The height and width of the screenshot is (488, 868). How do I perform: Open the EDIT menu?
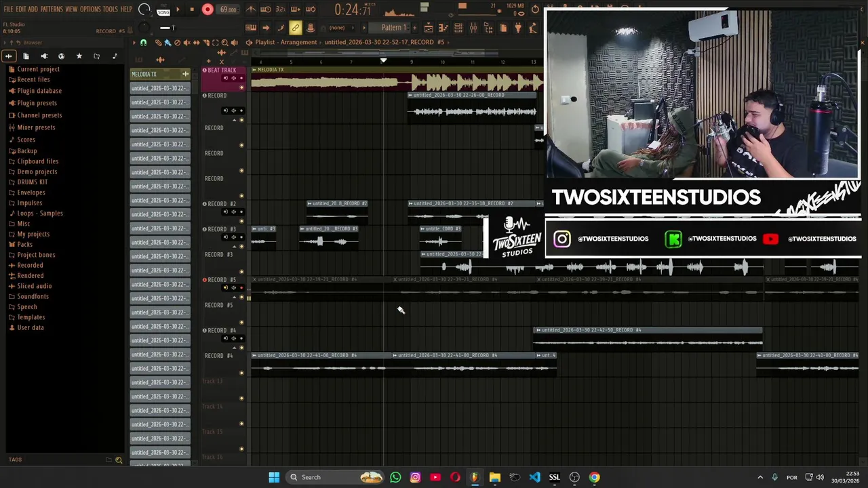[x=21, y=9]
